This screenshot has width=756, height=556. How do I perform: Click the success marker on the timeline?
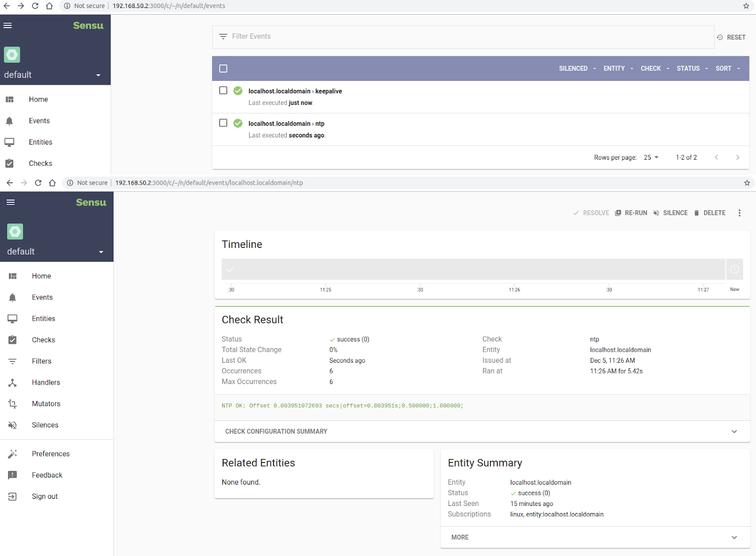point(231,269)
